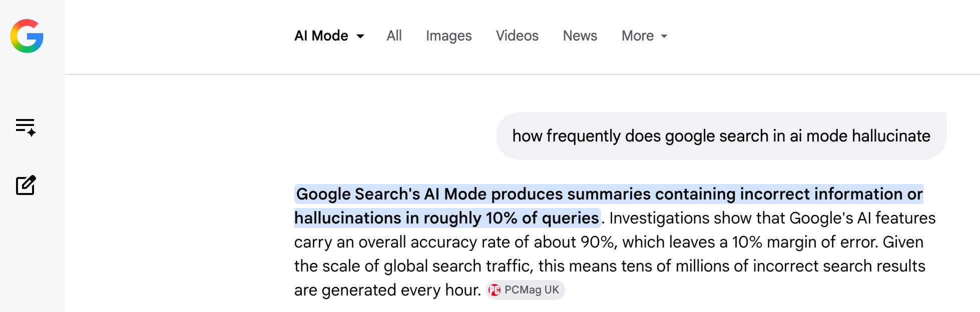Open the More menu label

(638, 36)
